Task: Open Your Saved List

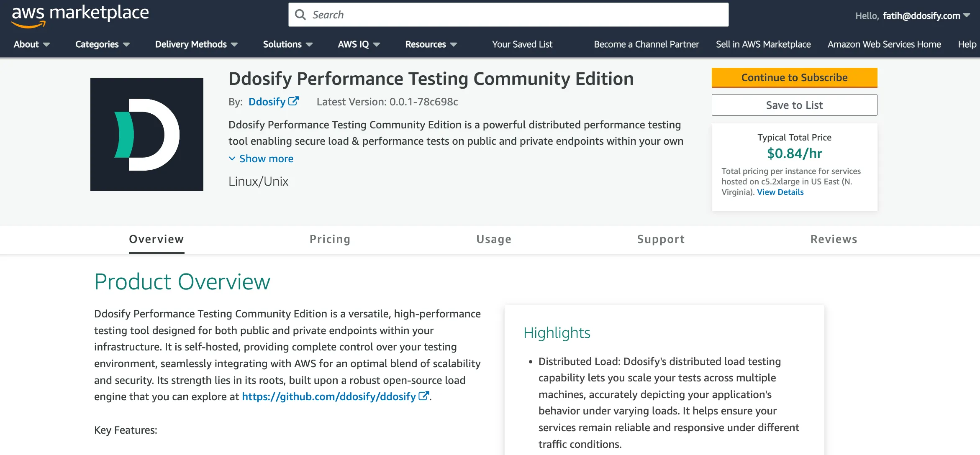Action: point(522,44)
